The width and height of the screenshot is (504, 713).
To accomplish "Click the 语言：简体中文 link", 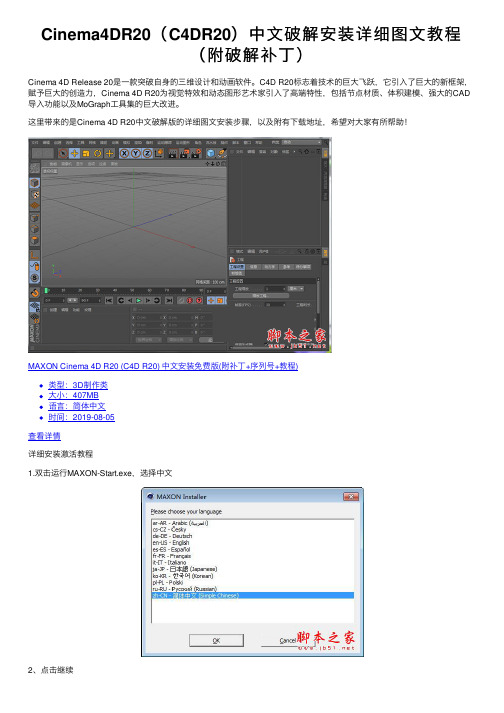I will point(77,406).
